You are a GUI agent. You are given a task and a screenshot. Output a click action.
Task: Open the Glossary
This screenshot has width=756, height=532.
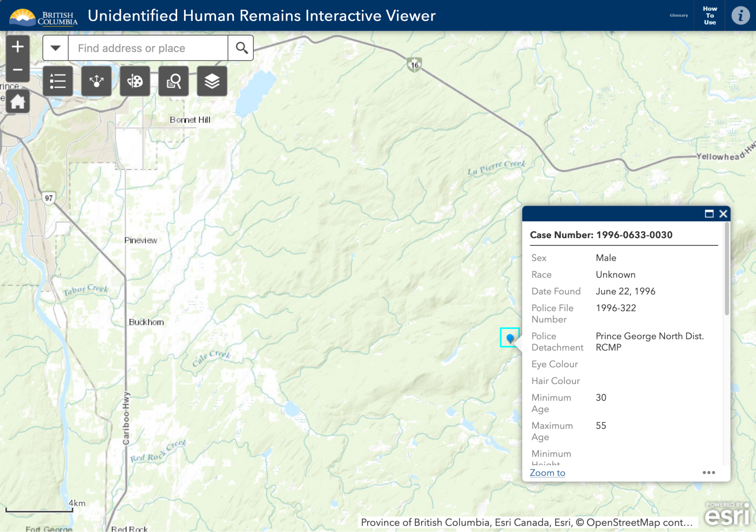(678, 15)
